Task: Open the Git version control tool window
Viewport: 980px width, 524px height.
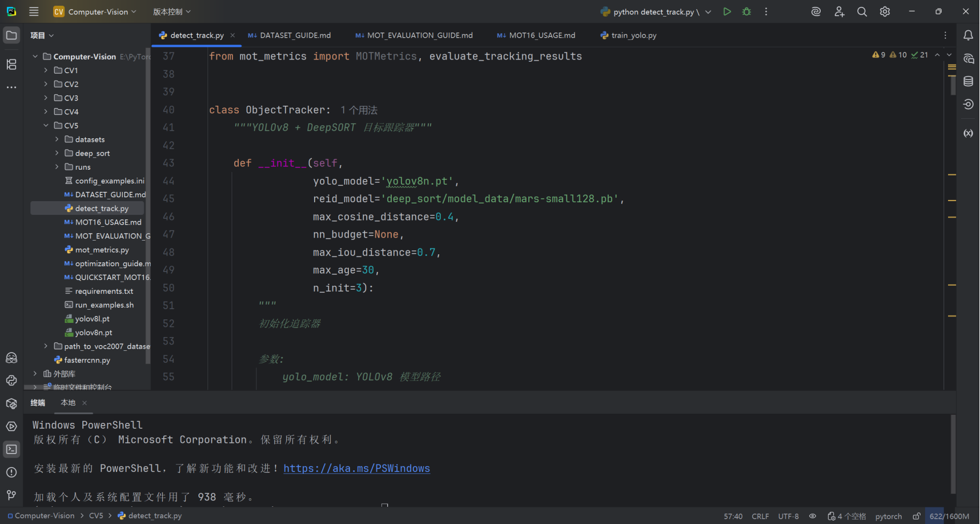Action: coord(11,495)
